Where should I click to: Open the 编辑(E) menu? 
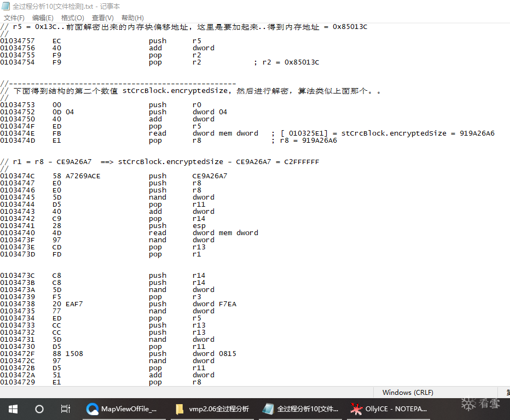(x=43, y=18)
